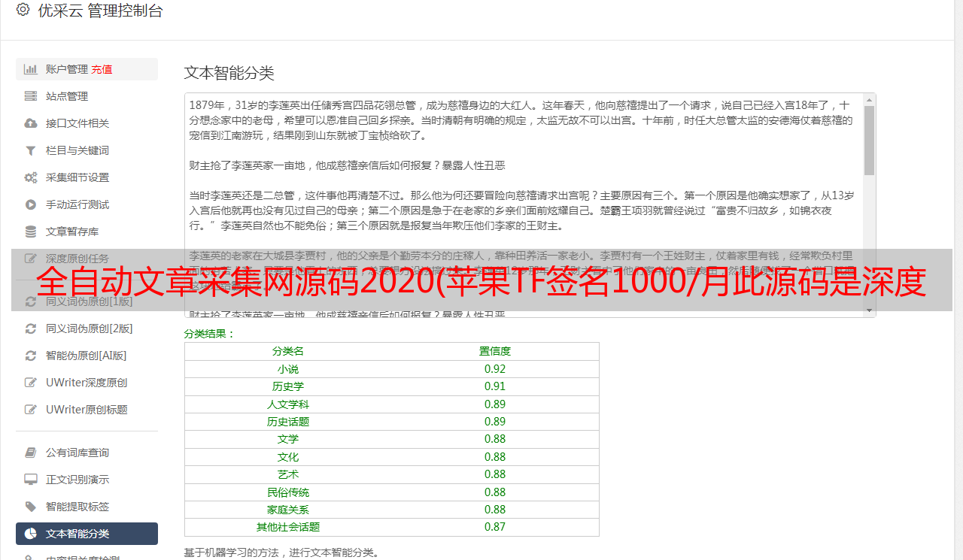963x560 pixels.
Task: Click the 置信度 column header
Action: [x=495, y=351]
